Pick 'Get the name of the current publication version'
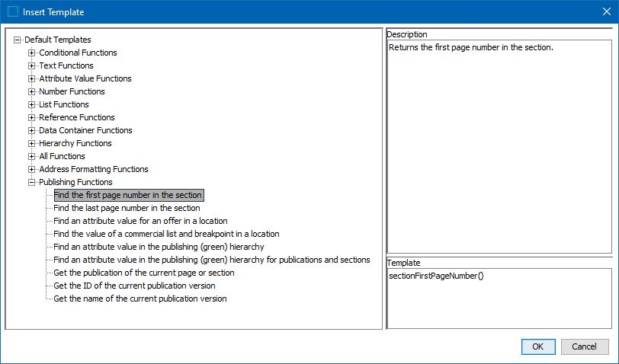The width and height of the screenshot is (619, 364). (140, 299)
